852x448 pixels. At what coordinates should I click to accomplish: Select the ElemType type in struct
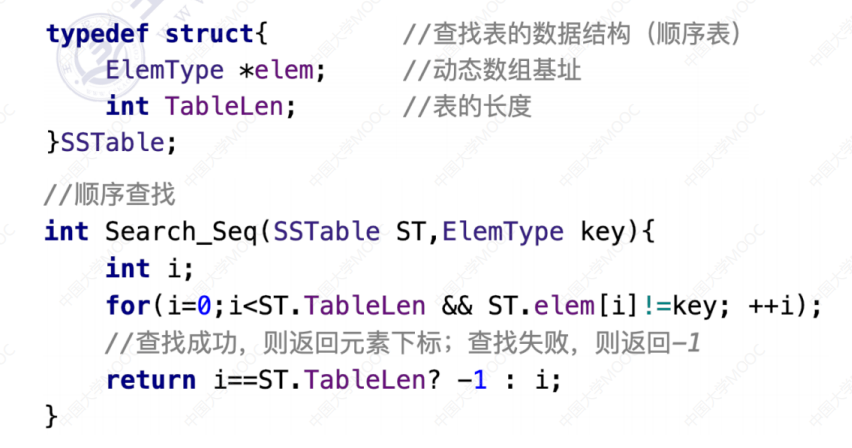pyautogui.click(x=164, y=71)
